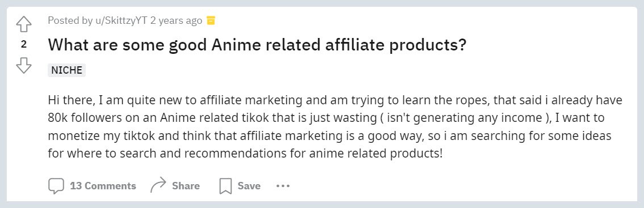This screenshot has width=644, height=208.
Task: Open the three-dot more options menu
Action: click(x=283, y=186)
